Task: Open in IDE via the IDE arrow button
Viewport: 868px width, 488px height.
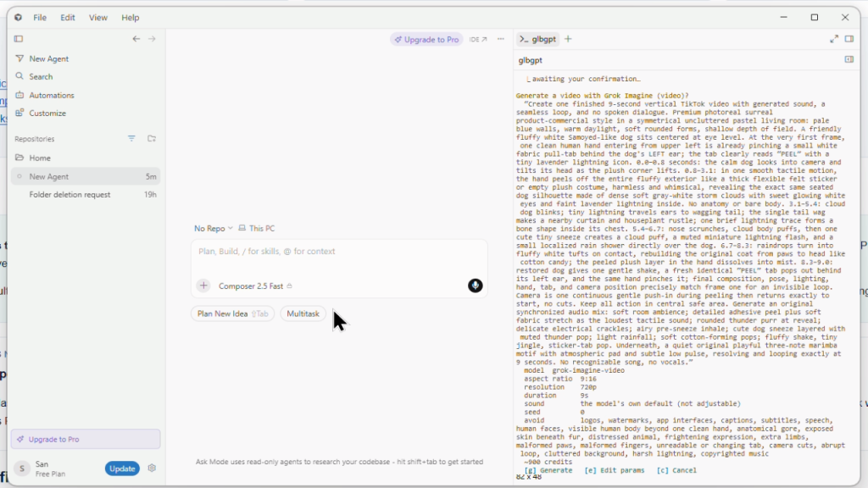Action: click(x=478, y=39)
